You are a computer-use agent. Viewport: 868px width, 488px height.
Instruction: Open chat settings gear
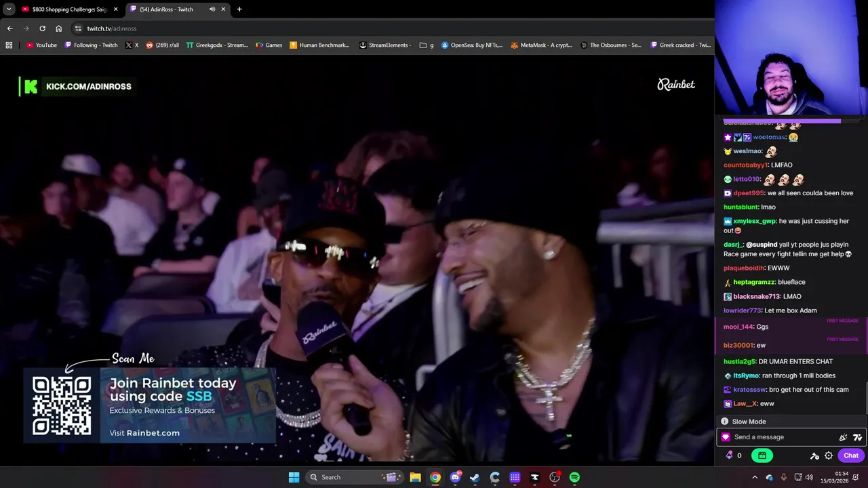[829, 455]
